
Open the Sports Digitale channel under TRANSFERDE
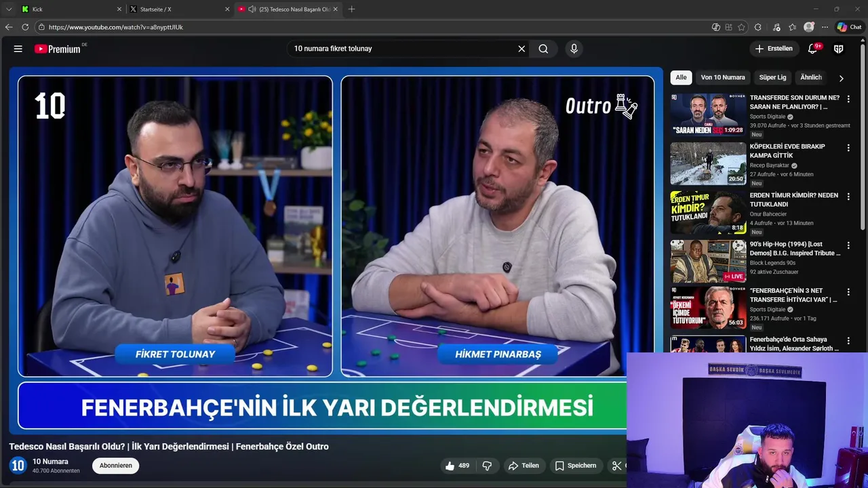pos(768,117)
